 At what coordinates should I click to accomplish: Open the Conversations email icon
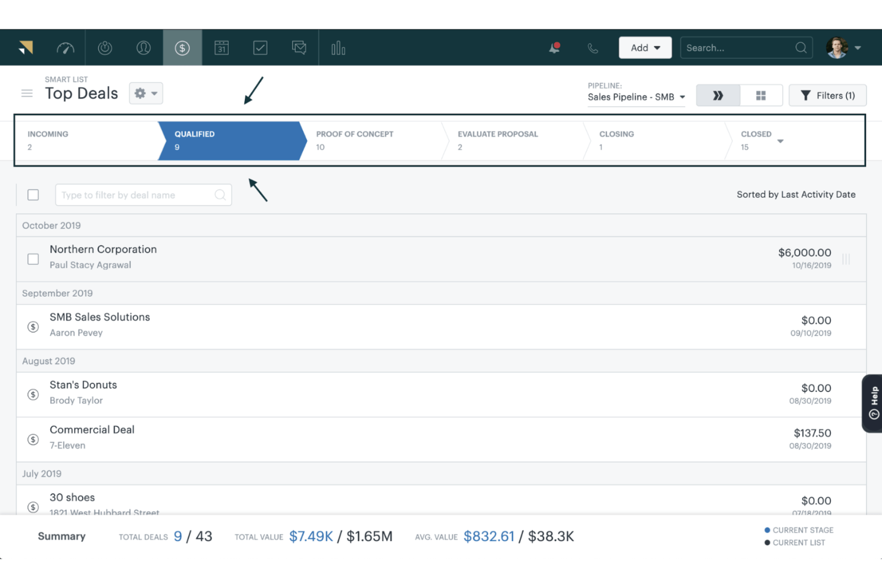click(x=299, y=48)
